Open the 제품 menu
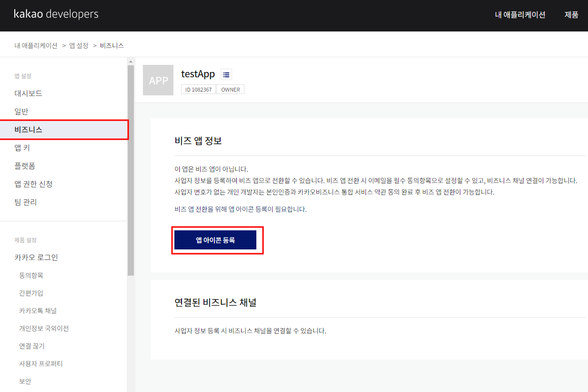588x392 pixels. (x=571, y=15)
